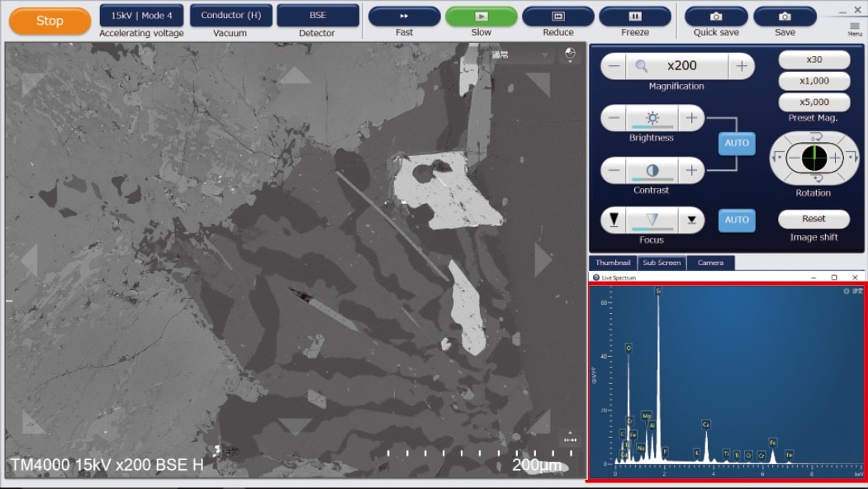Click the Quick save camera button
868x489 pixels.
tap(716, 17)
